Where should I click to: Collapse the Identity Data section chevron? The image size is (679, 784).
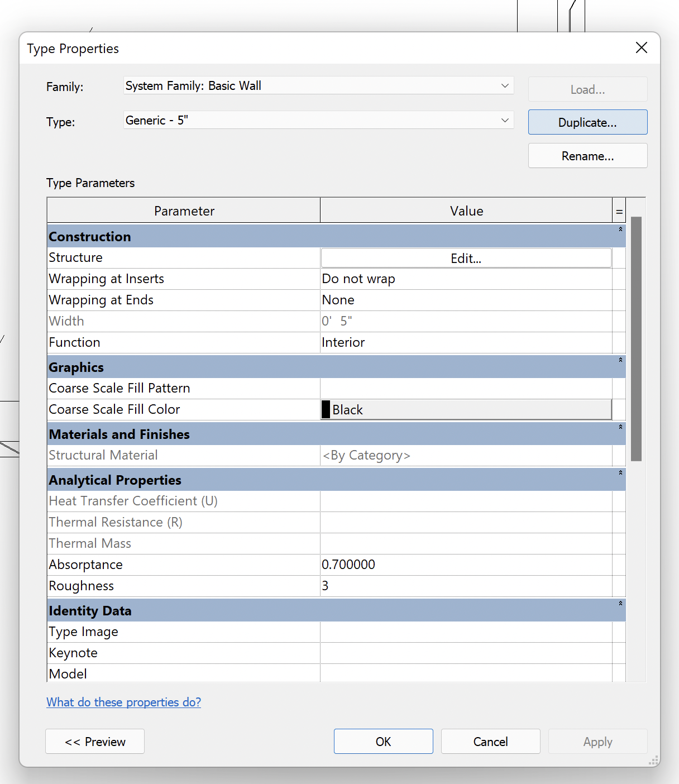620,603
